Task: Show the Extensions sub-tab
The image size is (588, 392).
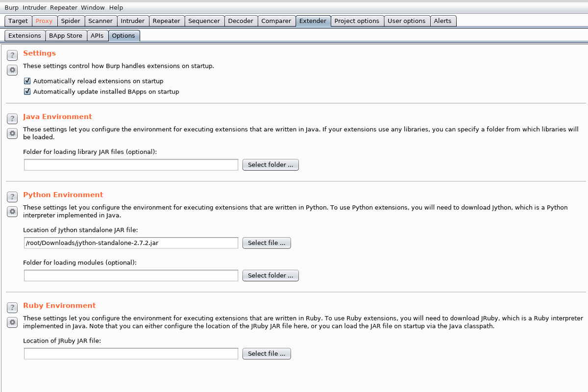Action: tap(24, 36)
